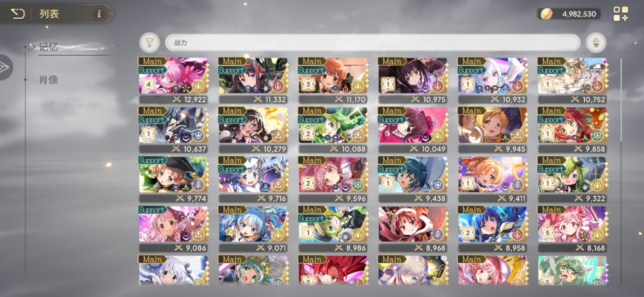Open the 战力 sort field
Viewport: 644px width, 297px height.
pos(372,43)
